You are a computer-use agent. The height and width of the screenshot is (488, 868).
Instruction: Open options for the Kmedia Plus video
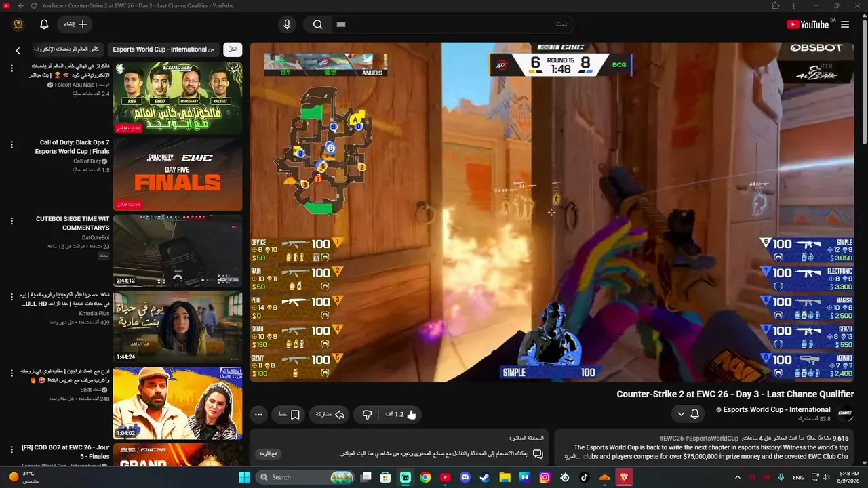click(12, 297)
